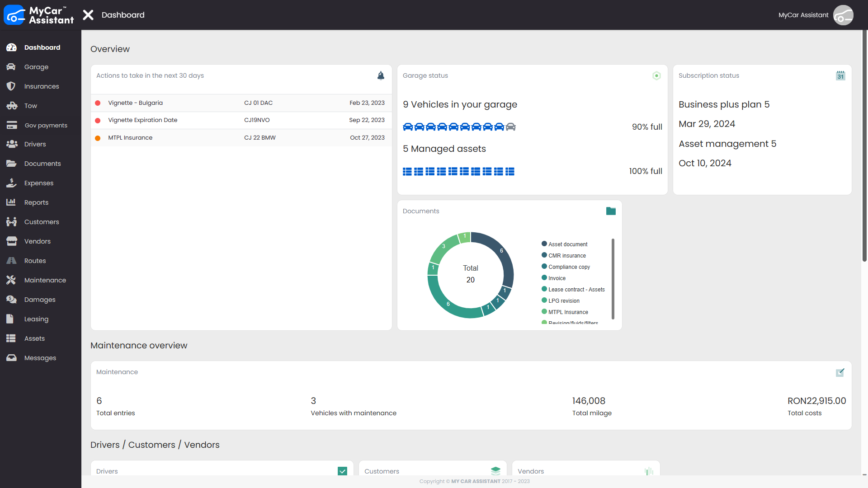
Task: Toggle CMR insurance legend entry
Action: pos(563,255)
